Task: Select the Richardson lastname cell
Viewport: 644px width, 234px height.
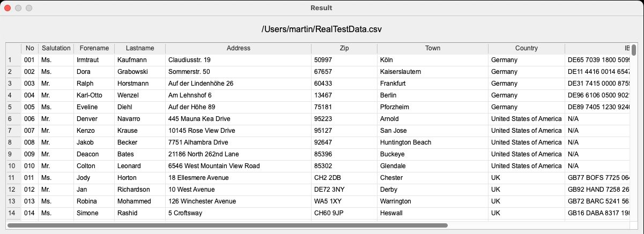Action: pos(140,190)
